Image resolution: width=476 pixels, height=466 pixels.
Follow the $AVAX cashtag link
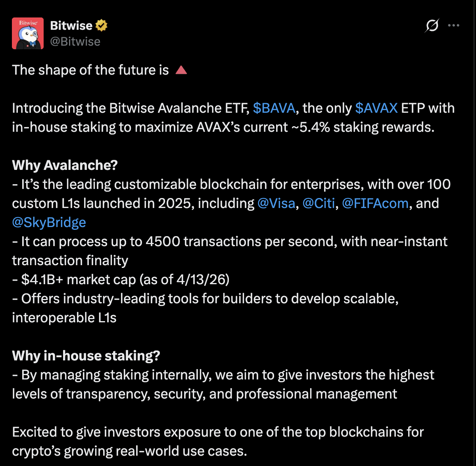(376, 108)
